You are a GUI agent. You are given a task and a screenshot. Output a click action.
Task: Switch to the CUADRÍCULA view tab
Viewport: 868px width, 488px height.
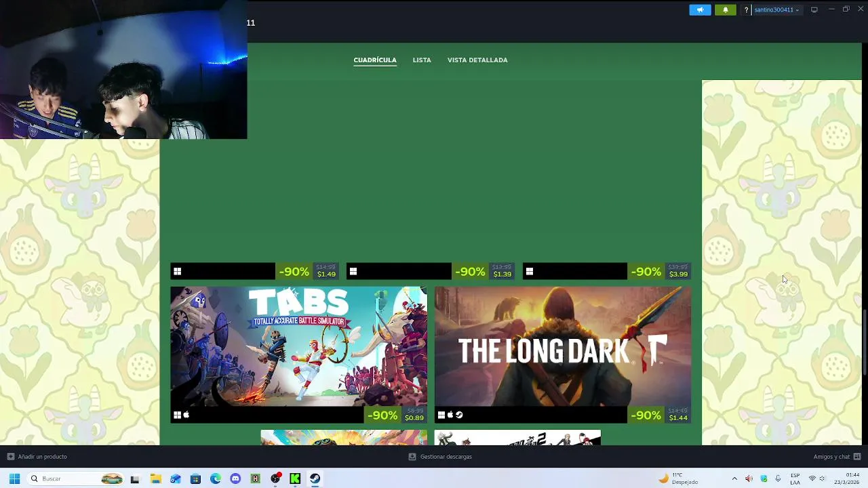pyautogui.click(x=375, y=60)
